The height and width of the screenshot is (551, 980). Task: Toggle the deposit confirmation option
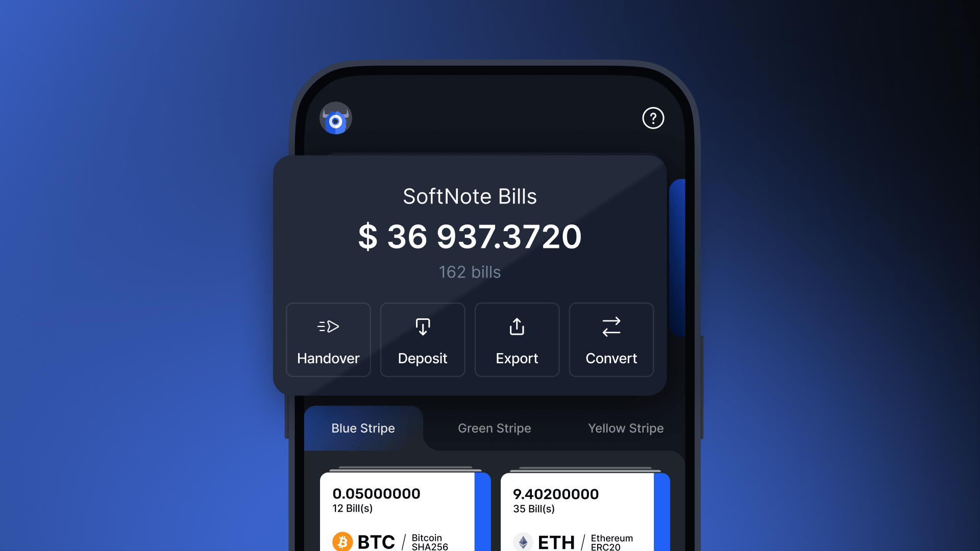422,339
